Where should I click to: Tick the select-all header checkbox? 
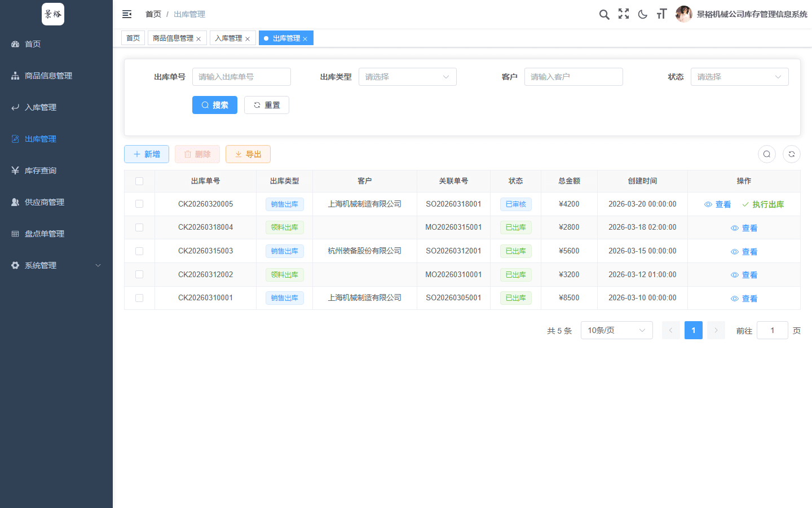[x=139, y=181]
